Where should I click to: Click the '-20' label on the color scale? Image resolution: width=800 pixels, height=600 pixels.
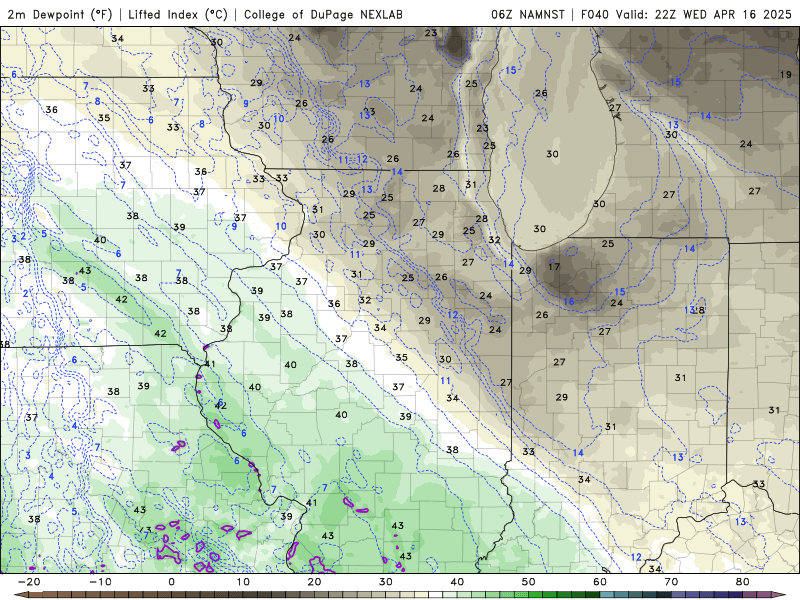coord(29,582)
